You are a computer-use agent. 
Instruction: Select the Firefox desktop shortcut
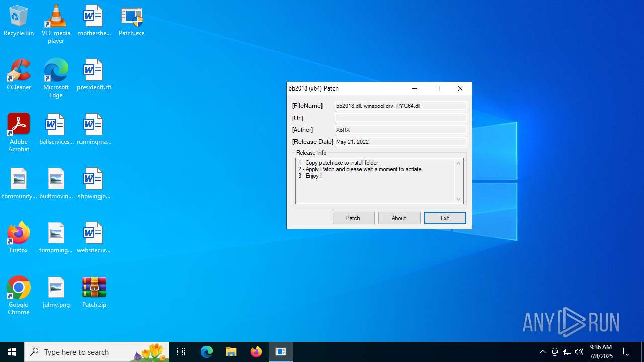[x=19, y=238]
